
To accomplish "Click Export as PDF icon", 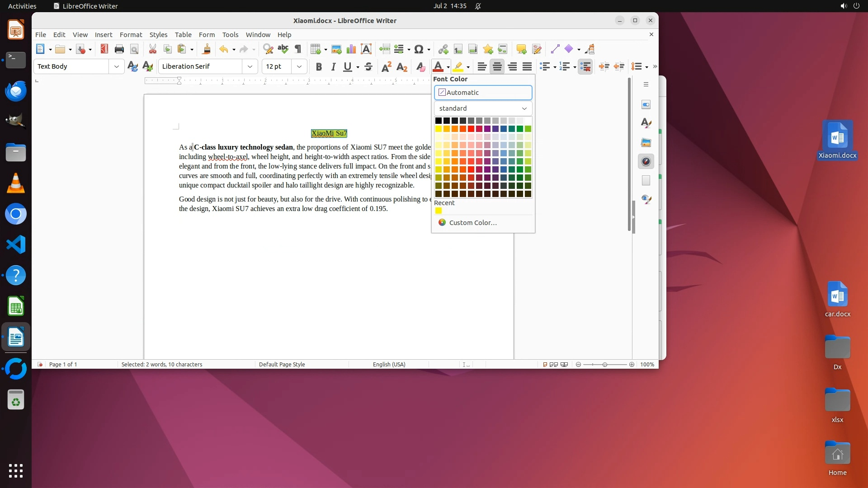I will (x=104, y=49).
